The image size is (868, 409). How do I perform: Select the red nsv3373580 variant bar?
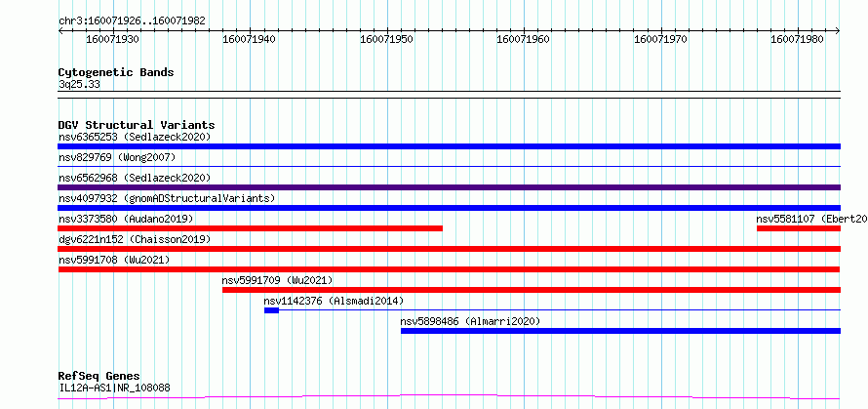click(251, 228)
